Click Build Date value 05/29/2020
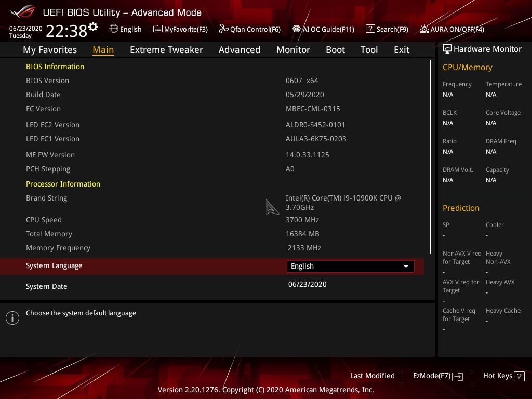Image resolution: width=532 pixels, height=399 pixels. tap(304, 95)
